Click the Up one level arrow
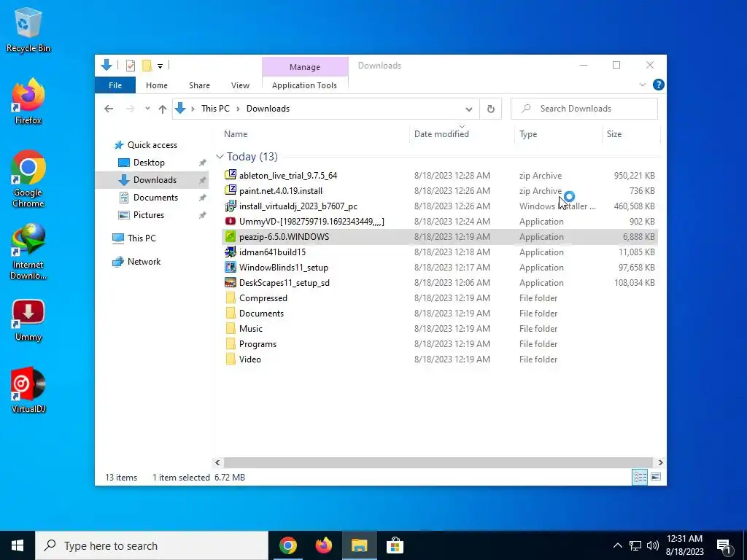 tap(163, 109)
